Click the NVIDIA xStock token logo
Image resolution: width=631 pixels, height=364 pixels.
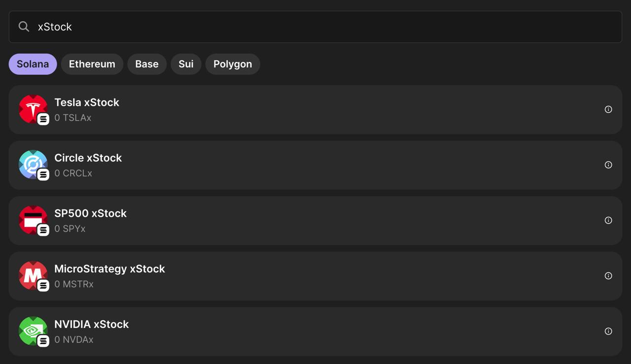click(33, 331)
